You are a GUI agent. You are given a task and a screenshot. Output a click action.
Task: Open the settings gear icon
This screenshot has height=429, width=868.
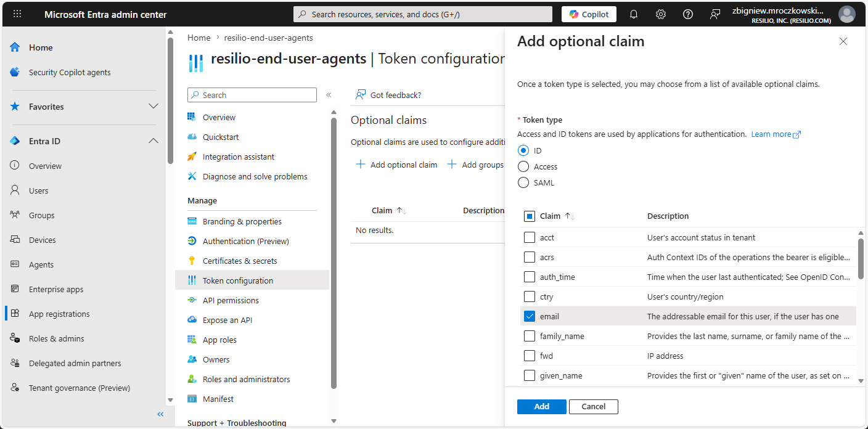tap(661, 14)
